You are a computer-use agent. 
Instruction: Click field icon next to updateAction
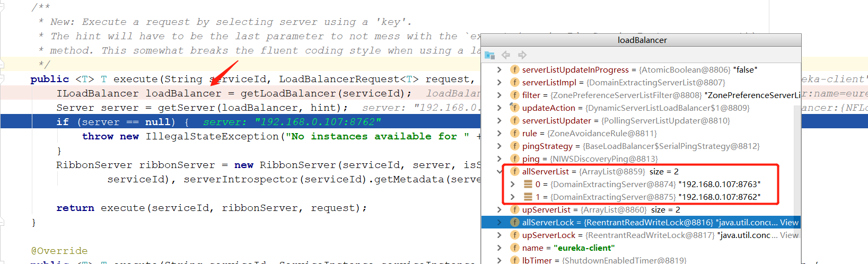click(514, 108)
